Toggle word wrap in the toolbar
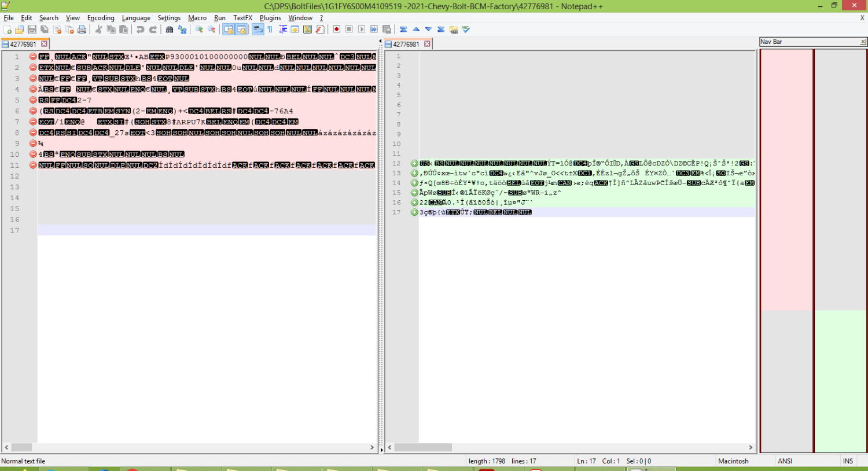Viewport: 868px width, 471px height. [x=258, y=30]
